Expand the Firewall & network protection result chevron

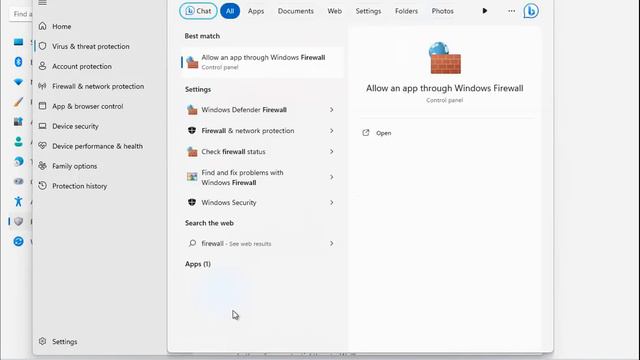[x=331, y=131]
